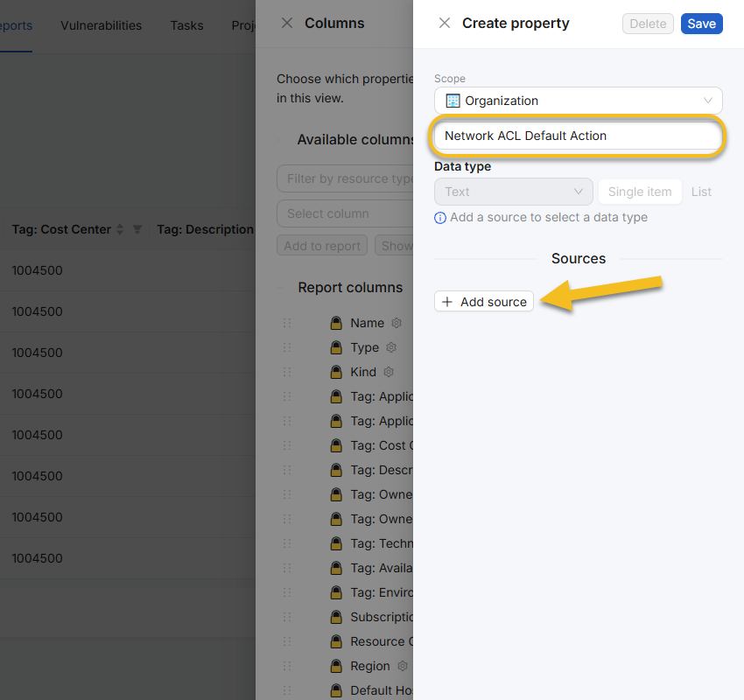Click the lock icon for Subscription column
The width and height of the screenshot is (744, 700).
coord(336,617)
